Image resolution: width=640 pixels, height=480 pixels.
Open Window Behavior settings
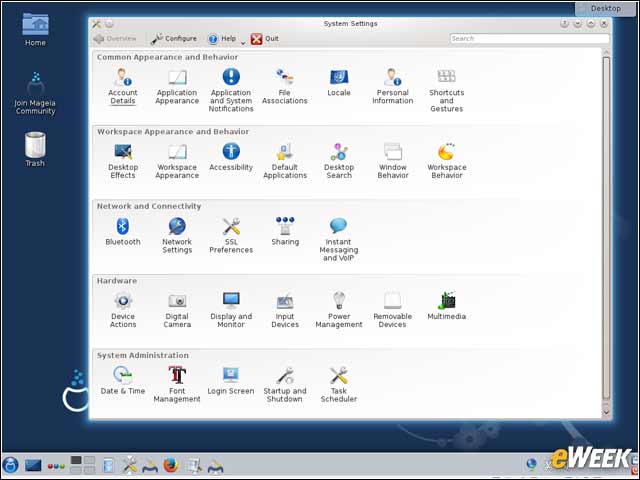(x=393, y=161)
